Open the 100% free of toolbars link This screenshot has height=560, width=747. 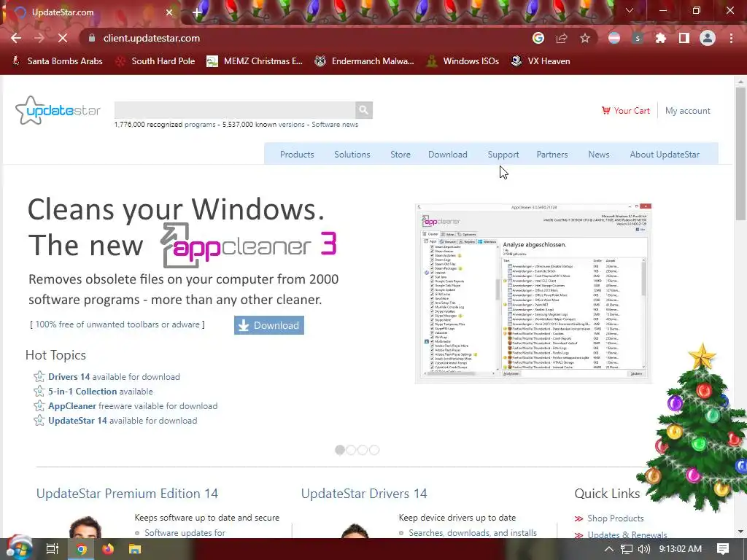tap(117, 324)
